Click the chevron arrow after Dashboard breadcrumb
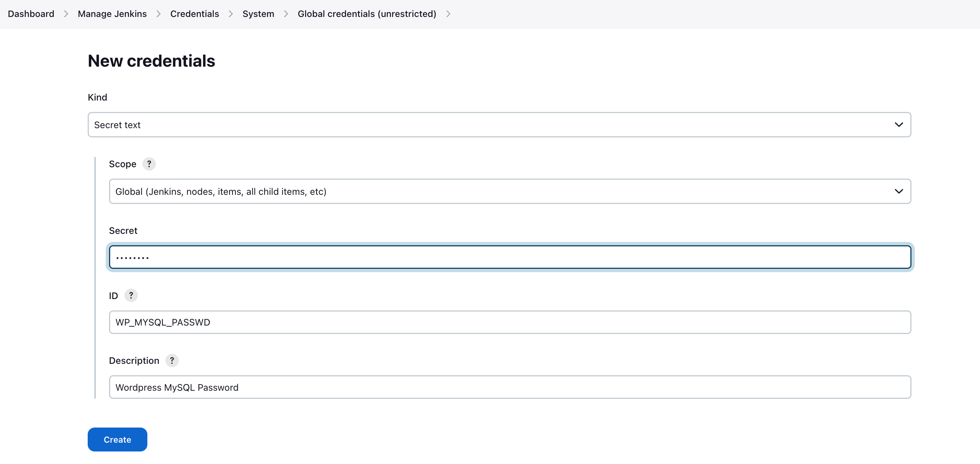This screenshot has width=980, height=464. (x=66, y=14)
